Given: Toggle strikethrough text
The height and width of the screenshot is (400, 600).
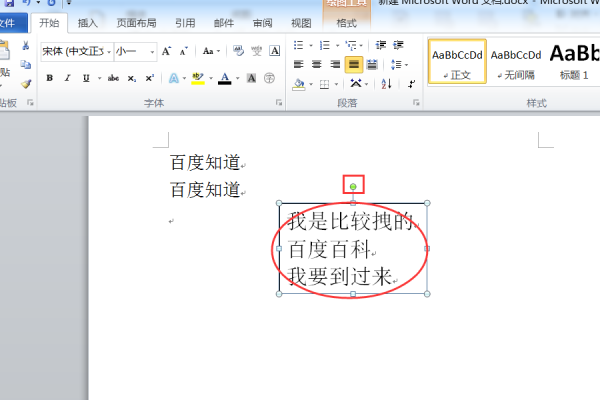Looking at the screenshot, I should 113,78.
